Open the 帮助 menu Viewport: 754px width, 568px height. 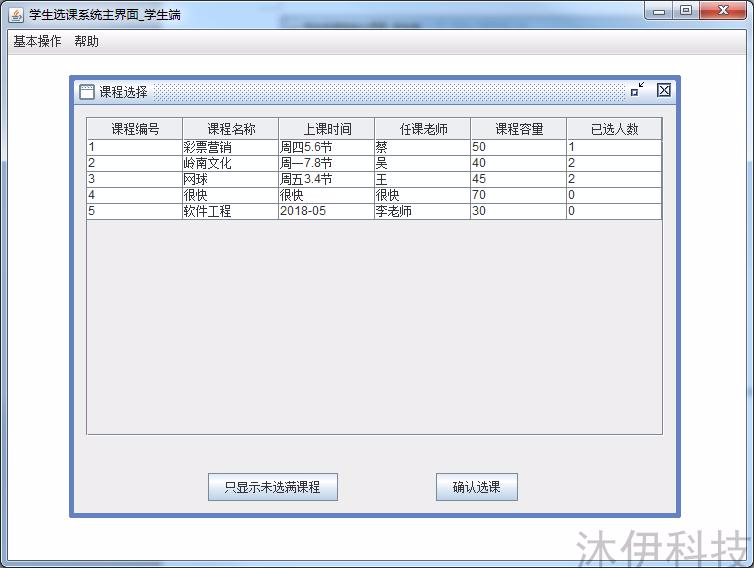[87, 41]
